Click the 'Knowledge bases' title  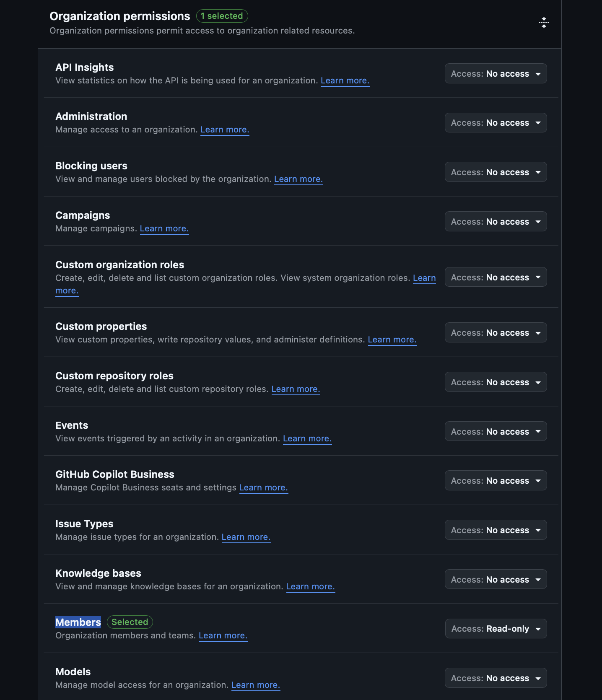(x=98, y=573)
